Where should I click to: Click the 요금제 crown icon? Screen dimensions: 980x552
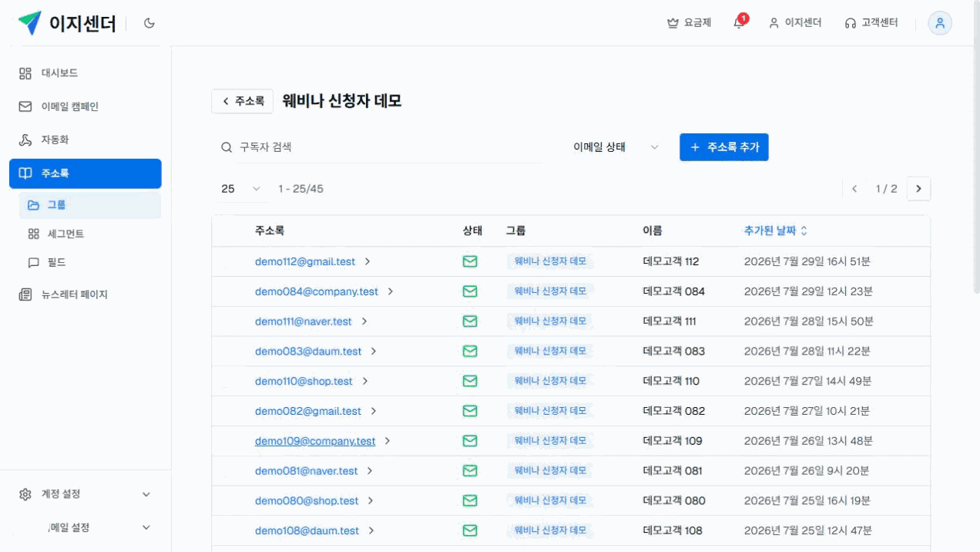pyautogui.click(x=672, y=23)
